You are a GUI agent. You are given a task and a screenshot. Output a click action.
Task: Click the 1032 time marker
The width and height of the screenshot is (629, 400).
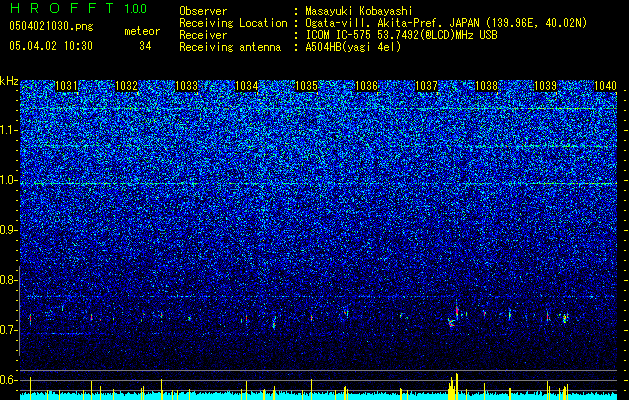[126, 86]
